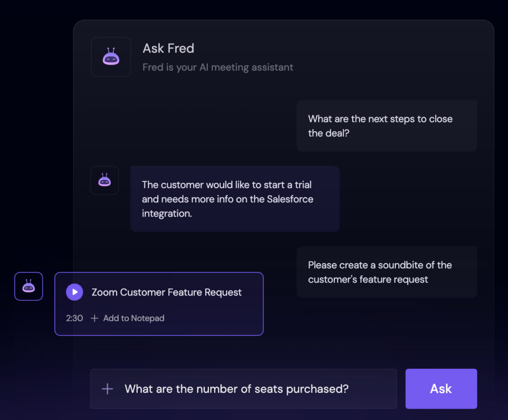
Task: Click the Add to Notepad link text
Action: [x=133, y=318]
